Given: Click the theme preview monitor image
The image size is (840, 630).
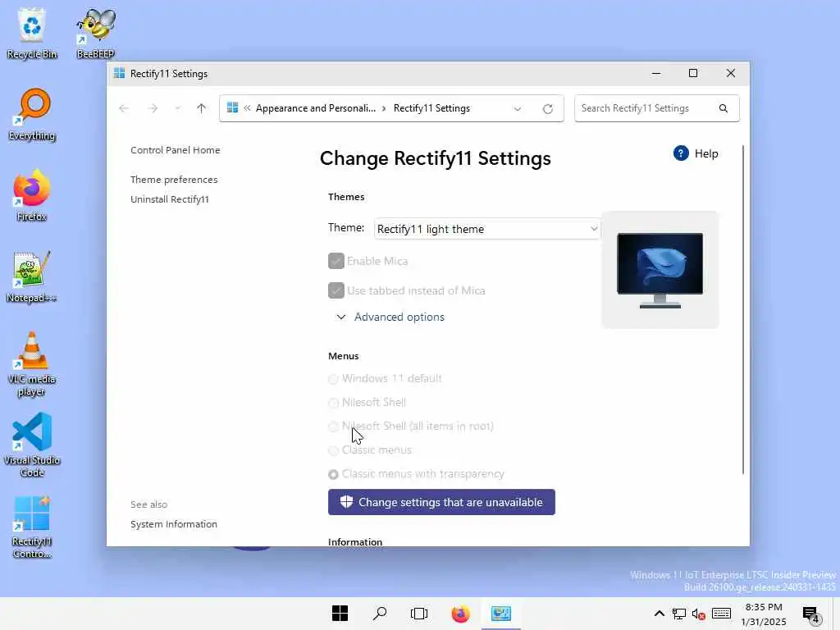Looking at the screenshot, I should 660,270.
